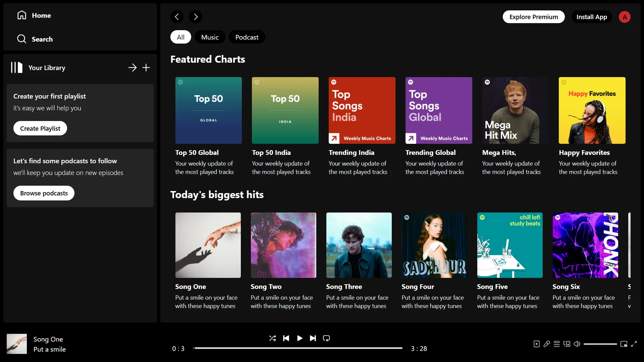Click the Create Playlist button

point(40,128)
